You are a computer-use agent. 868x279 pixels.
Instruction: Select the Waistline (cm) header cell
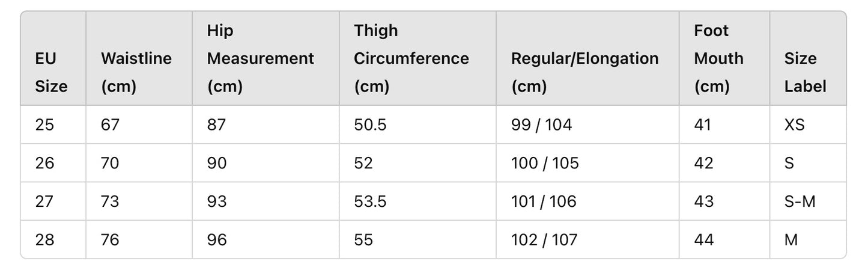139,58
